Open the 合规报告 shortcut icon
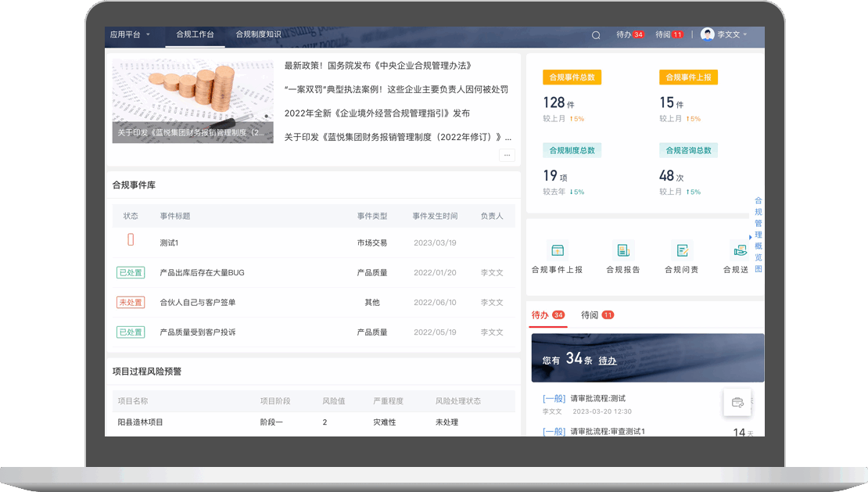Image resolution: width=868 pixels, height=492 pixels. [622, 250]
